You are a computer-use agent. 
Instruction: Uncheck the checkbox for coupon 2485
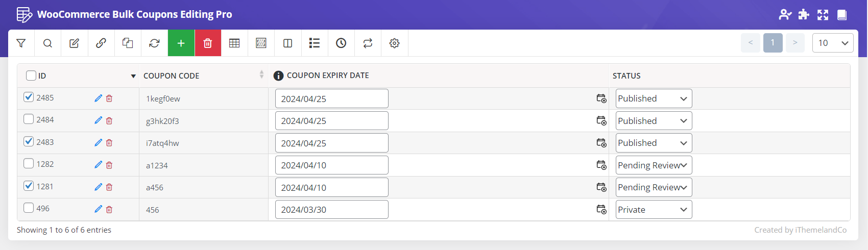point(29,97)
